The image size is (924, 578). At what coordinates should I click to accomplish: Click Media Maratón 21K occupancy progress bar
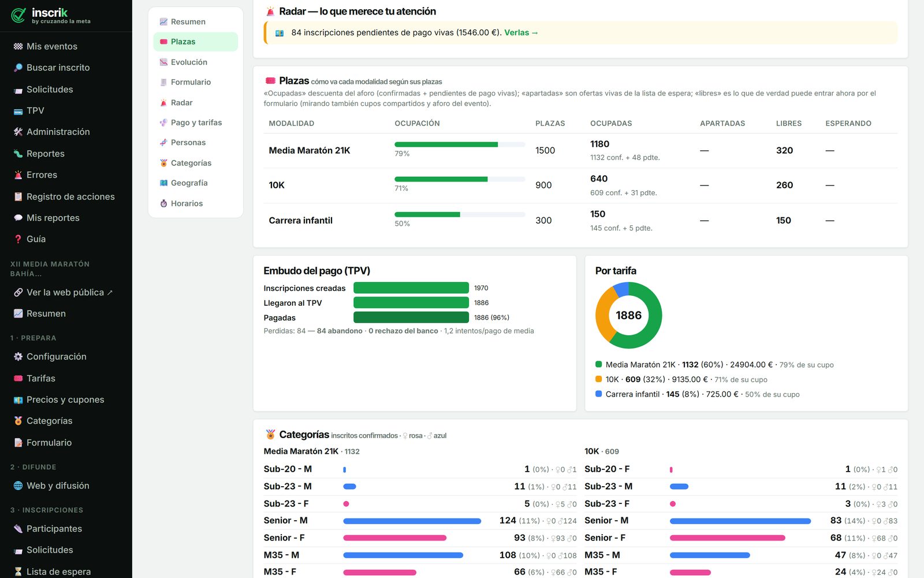click(460, 144)
